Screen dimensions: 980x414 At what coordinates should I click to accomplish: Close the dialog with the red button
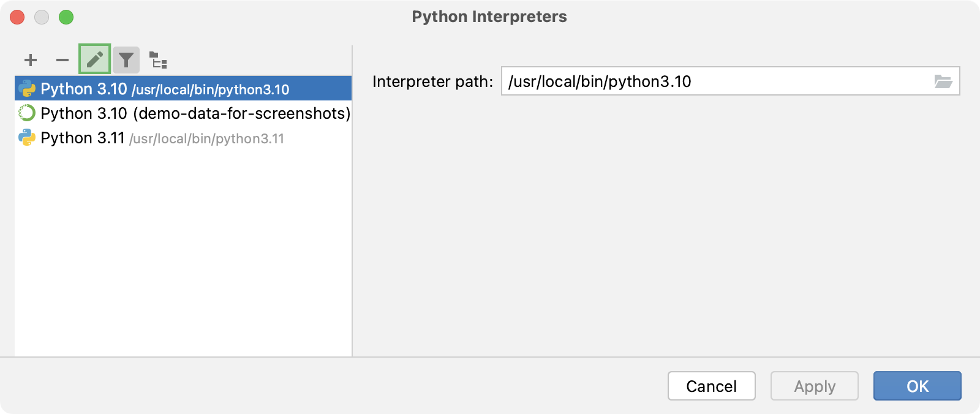pyautogui.click(x=17, y=17)
